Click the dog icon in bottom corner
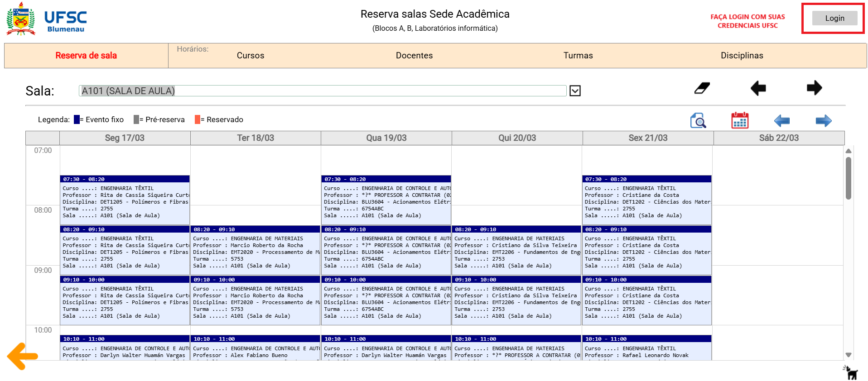 tap(851, 372)
